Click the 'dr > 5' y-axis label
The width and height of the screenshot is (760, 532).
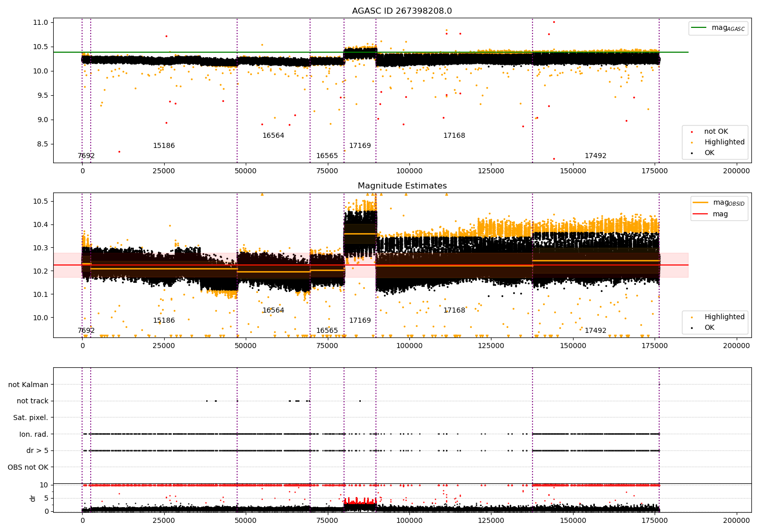coord(37,451)
